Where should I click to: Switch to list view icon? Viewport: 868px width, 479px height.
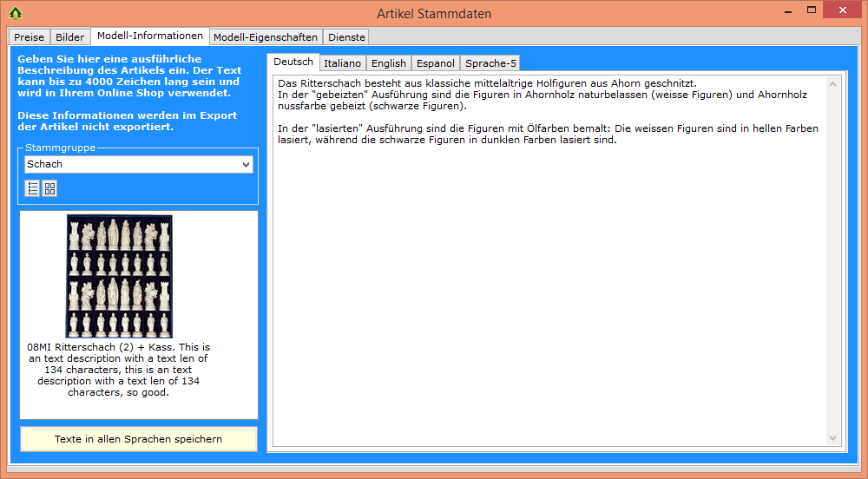click(x=33, y=188)
